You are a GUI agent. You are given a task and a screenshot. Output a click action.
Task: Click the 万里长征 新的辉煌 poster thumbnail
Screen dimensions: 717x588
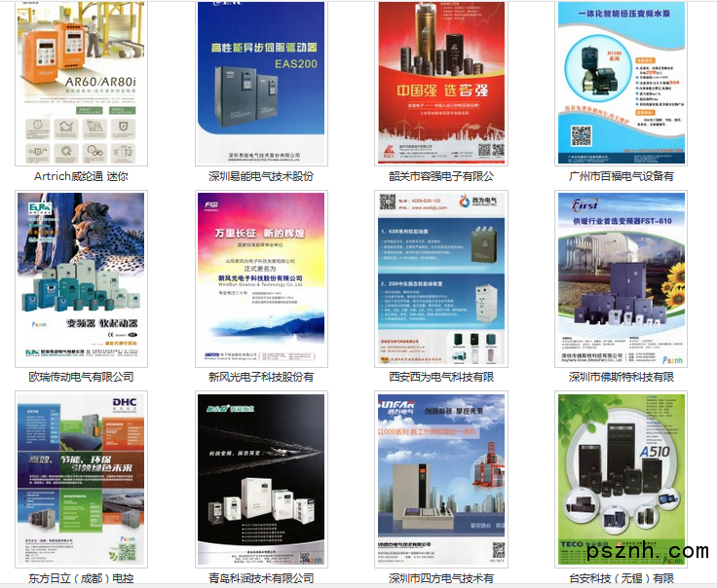coord(261,278)
